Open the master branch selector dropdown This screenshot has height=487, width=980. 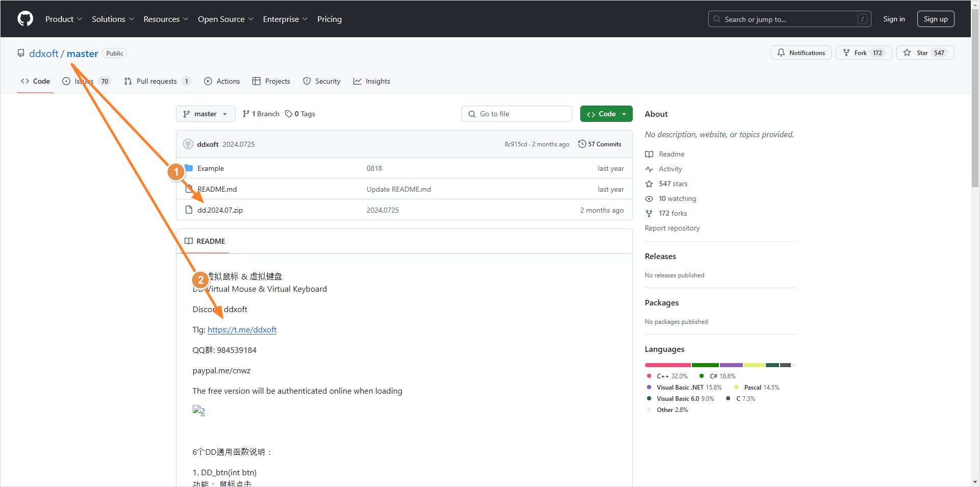point(205,114)
